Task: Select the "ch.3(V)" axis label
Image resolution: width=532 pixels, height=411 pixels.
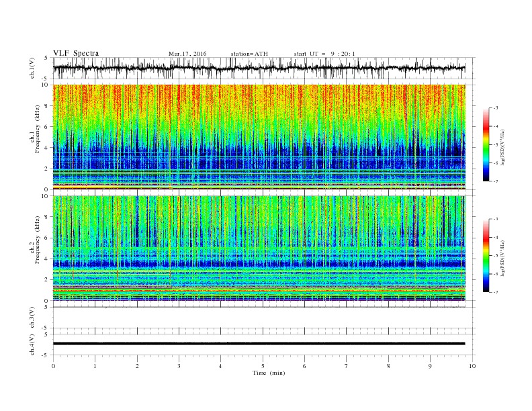Action: 32,318
